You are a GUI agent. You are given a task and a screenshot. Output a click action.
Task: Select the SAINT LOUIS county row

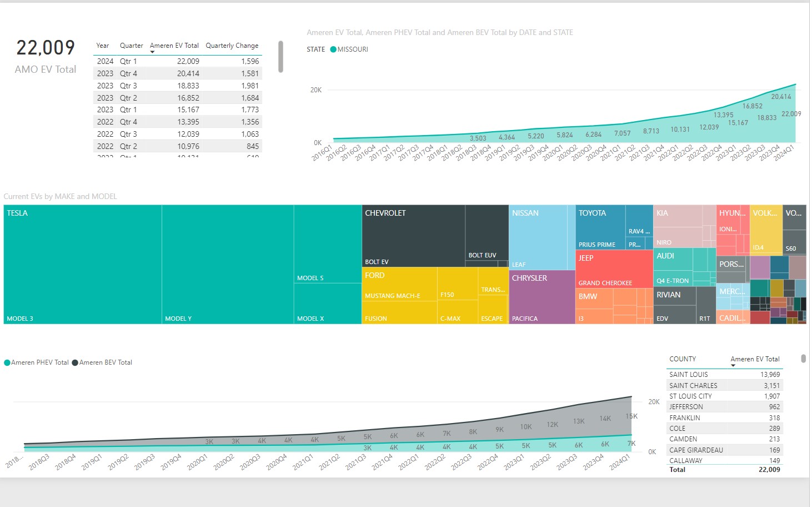(724, 375)
